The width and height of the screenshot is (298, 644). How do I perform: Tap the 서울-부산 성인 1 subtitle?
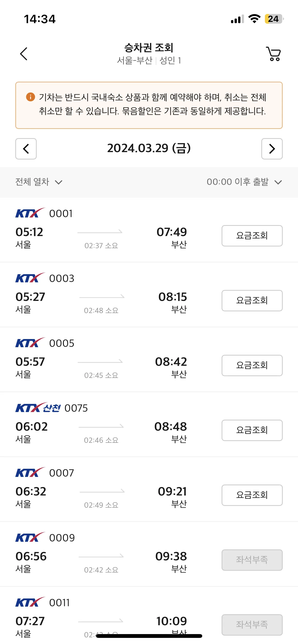point(149,61)
